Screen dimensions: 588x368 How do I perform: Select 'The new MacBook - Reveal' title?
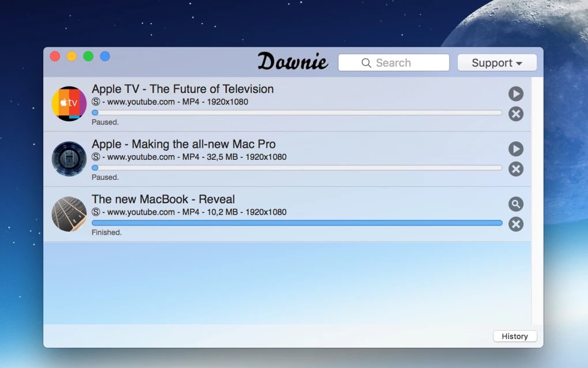click(x=163, y=199)
